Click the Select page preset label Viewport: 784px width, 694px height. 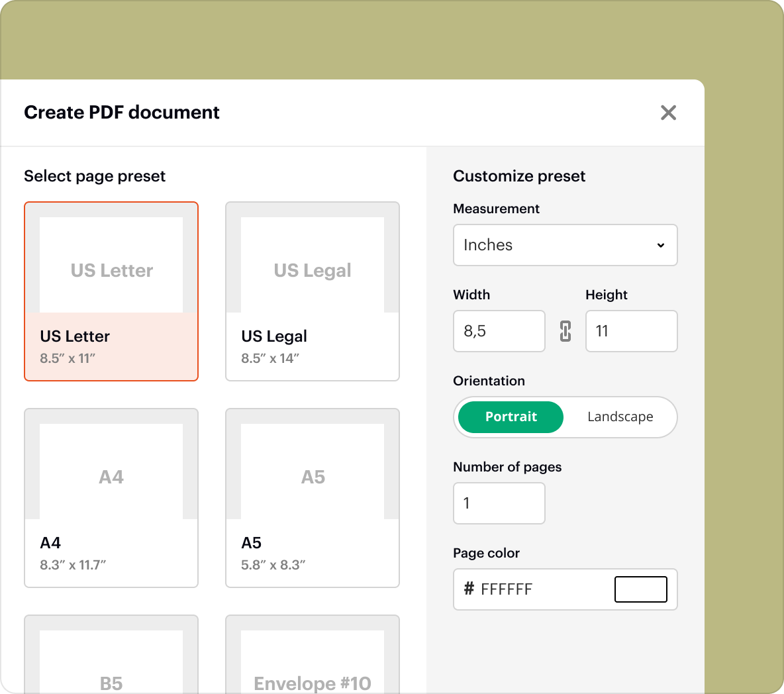pyautogui.click(x=95, y=176)
